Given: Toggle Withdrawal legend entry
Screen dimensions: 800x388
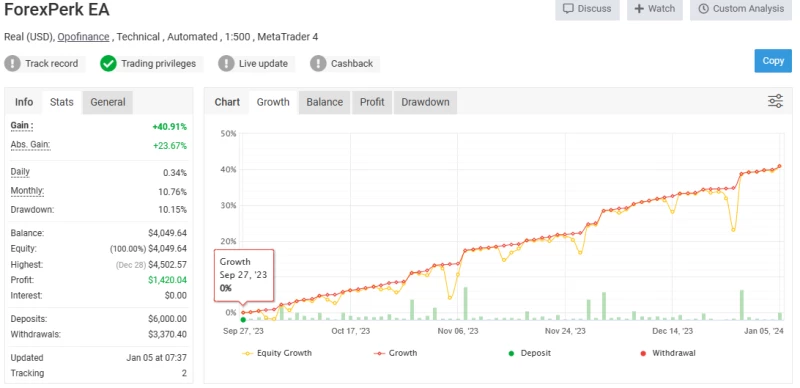Looking at the screenshot, I should [x=667, y=353].
